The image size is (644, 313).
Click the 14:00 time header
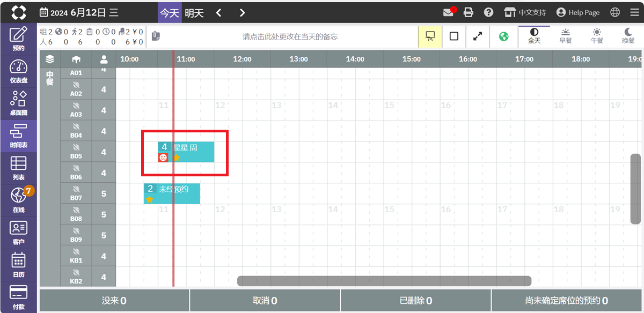[355, 59]
